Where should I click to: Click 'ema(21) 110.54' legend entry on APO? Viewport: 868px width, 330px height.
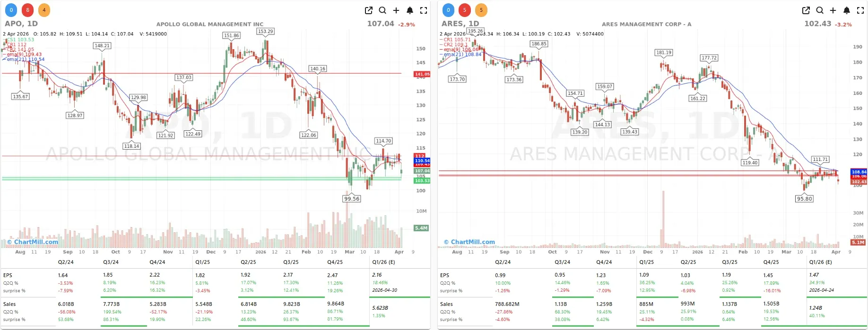click(26, 59)
